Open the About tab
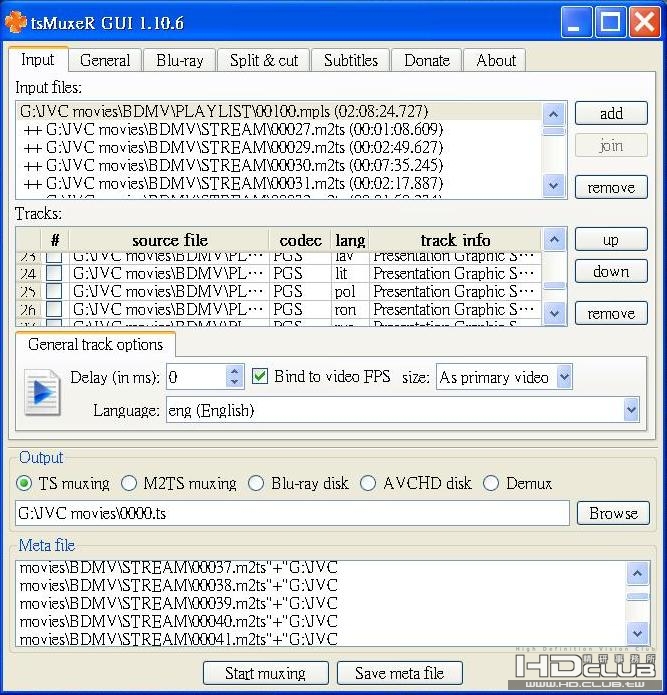 point(495,60)
